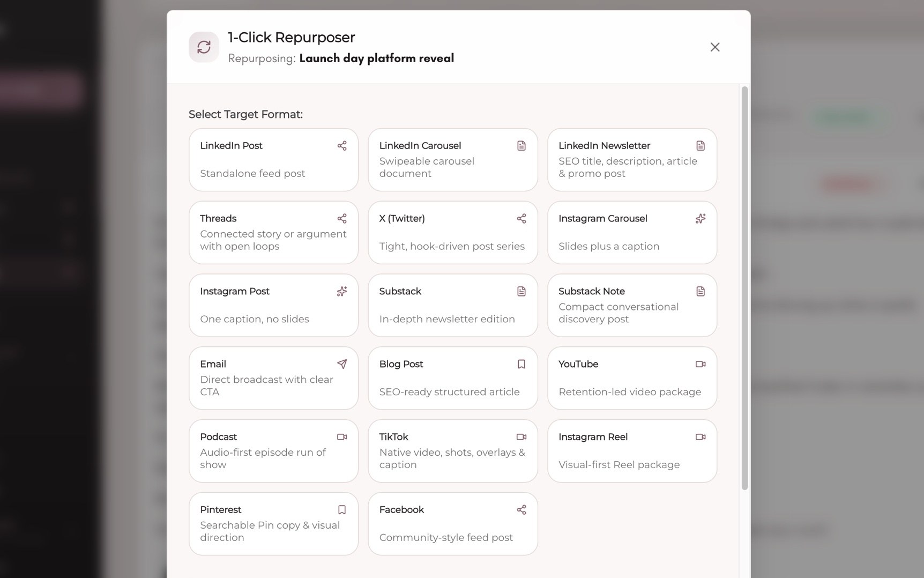Screen dimensions: 924x578
Task: Click the video camera icon on Instagram Reel card
Action: [x=701, y=437]
